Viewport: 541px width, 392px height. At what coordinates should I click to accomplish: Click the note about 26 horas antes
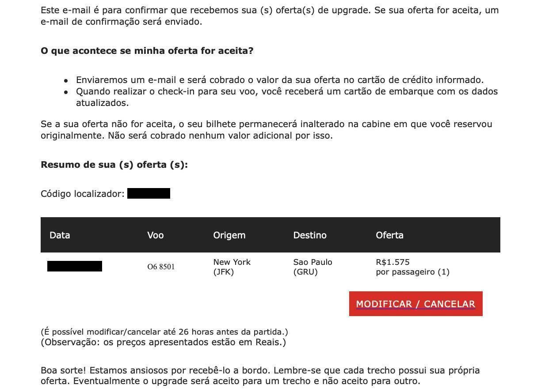click(x=164, y=332)
